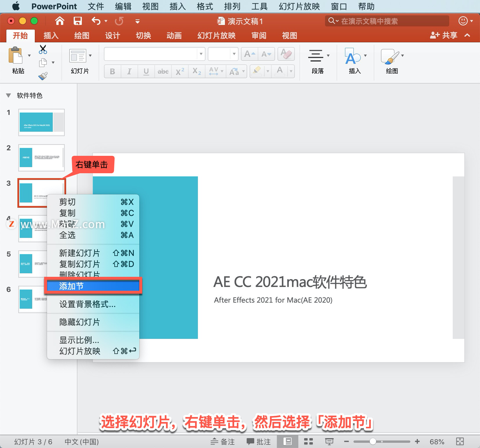Apply subscript formatting
480x448 pixels.
(x=197, y=71)
